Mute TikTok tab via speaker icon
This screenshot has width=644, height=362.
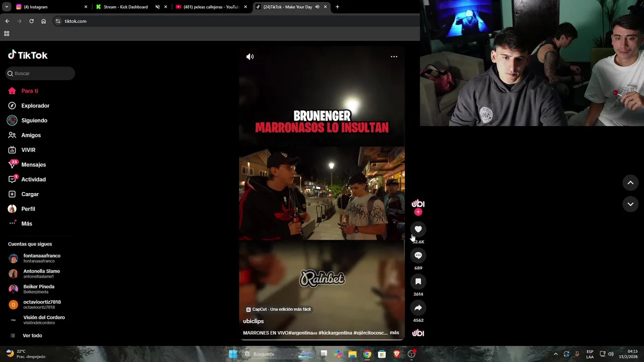(317, 7)
